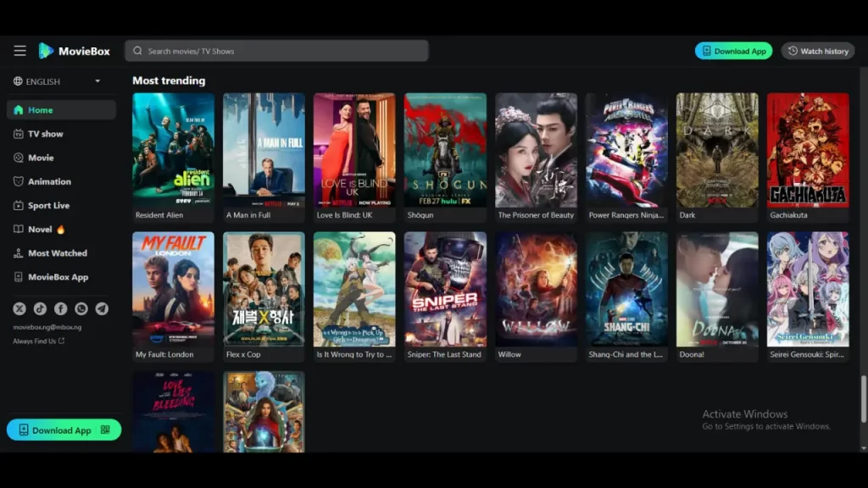Click the Sport Live icon in sidebar
868x488 pixels.
(19, 205)
